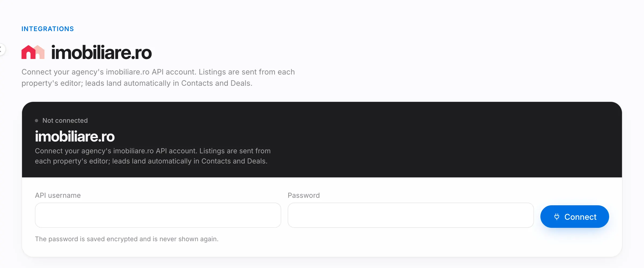The width and height of the screenshot is (644, 268).
Task: Focus the Password input field
Action: pyautogui.click(x=411, y=215)
